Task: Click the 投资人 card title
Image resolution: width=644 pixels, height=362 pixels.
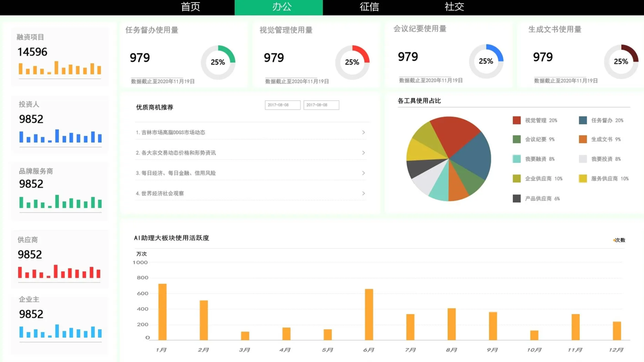Action: [29, 104]
